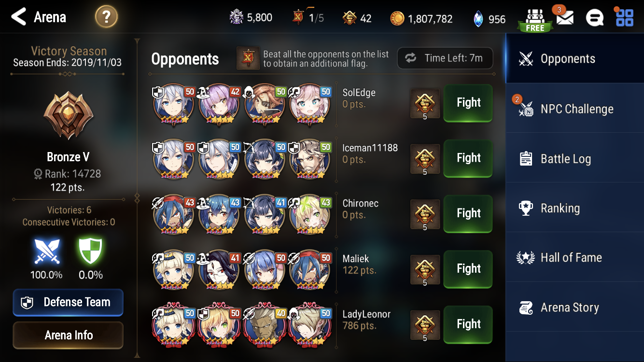Open the Hall of Fame tab

click(x=574, y=258)
